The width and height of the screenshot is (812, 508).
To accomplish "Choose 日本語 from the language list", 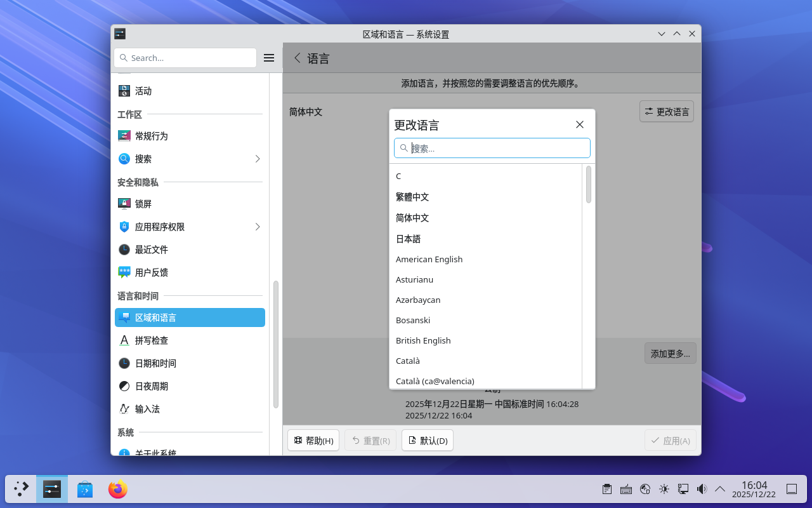I will coord(409,239).
